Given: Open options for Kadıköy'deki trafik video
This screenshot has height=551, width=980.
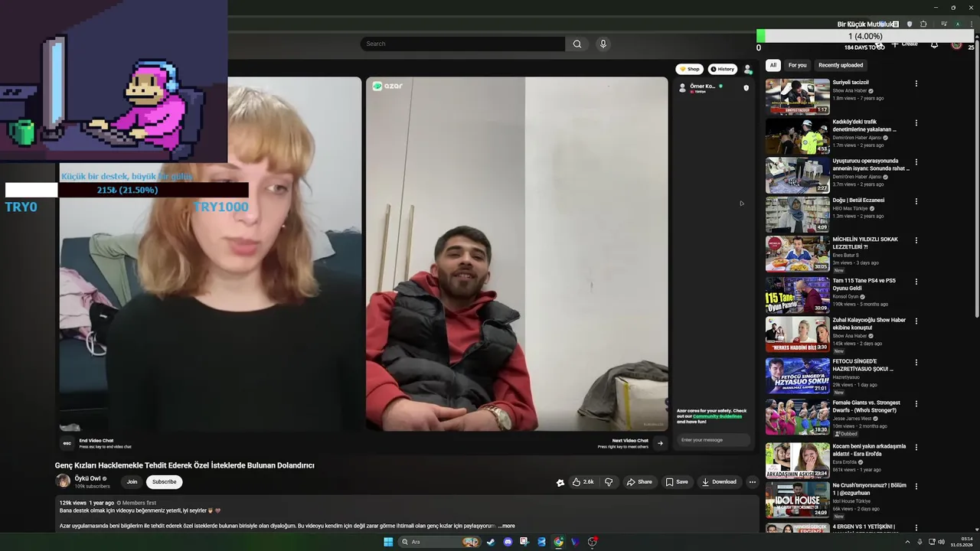Looking at the screenshot, I should 916,122.
